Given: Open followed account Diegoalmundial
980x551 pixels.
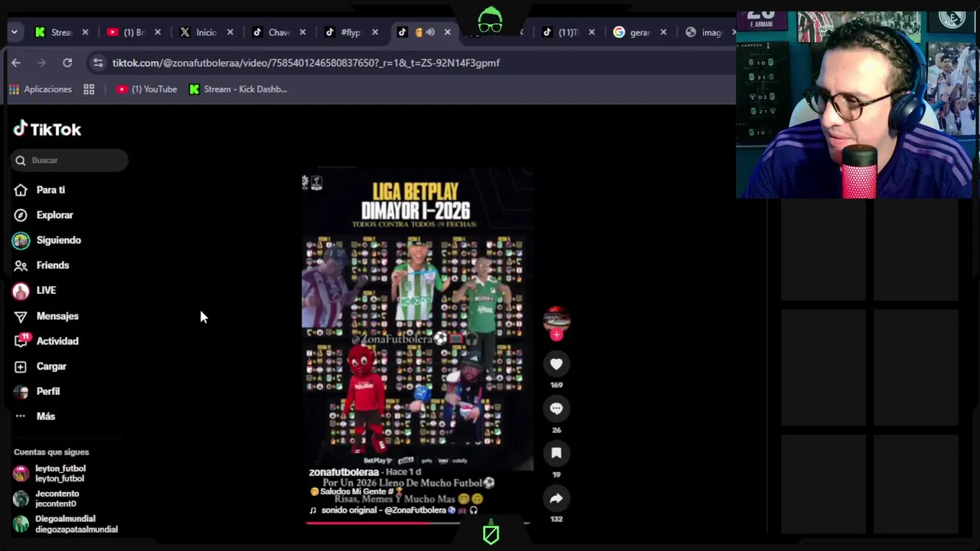Looking at the screenshot, I should 66,524.
